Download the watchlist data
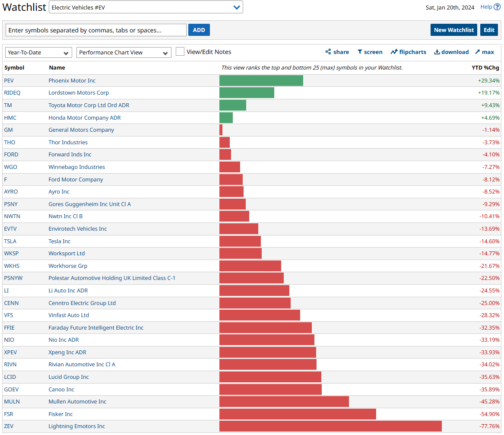504x435 pixels. [451, 52]
